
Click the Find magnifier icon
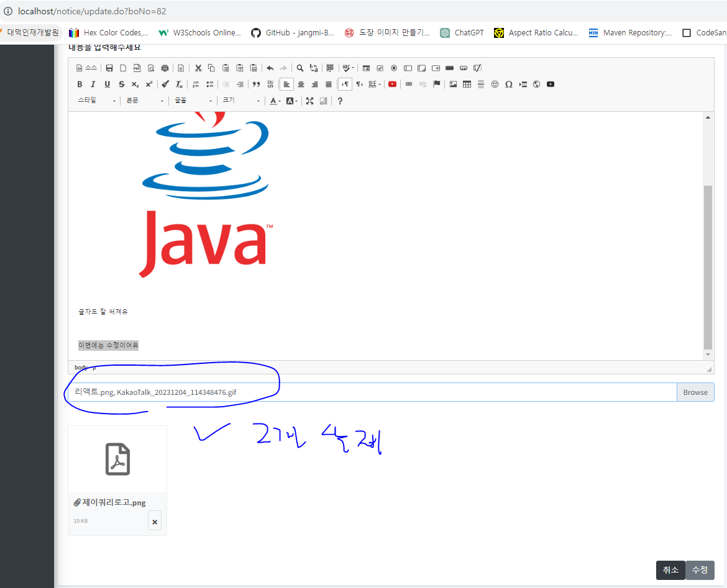point(300,68)
